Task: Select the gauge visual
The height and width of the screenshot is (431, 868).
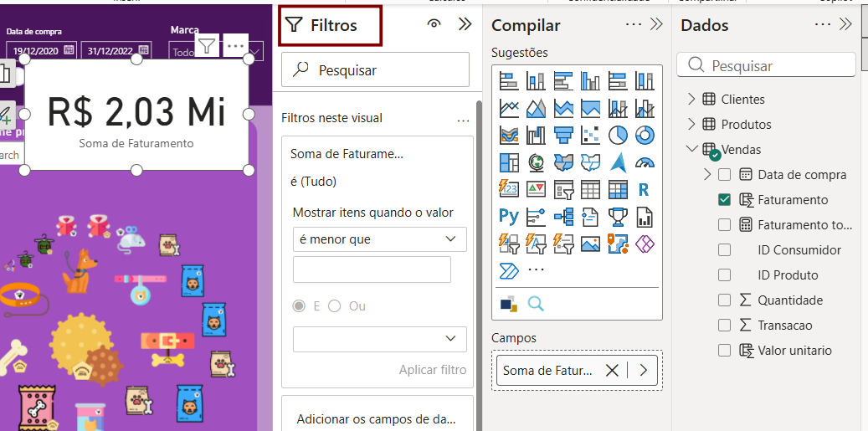Action: click(x=645, y=162)
